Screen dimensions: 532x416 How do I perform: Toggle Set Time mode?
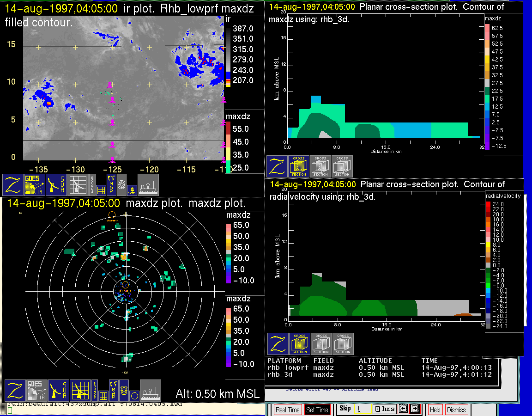[x=317, y=410]
